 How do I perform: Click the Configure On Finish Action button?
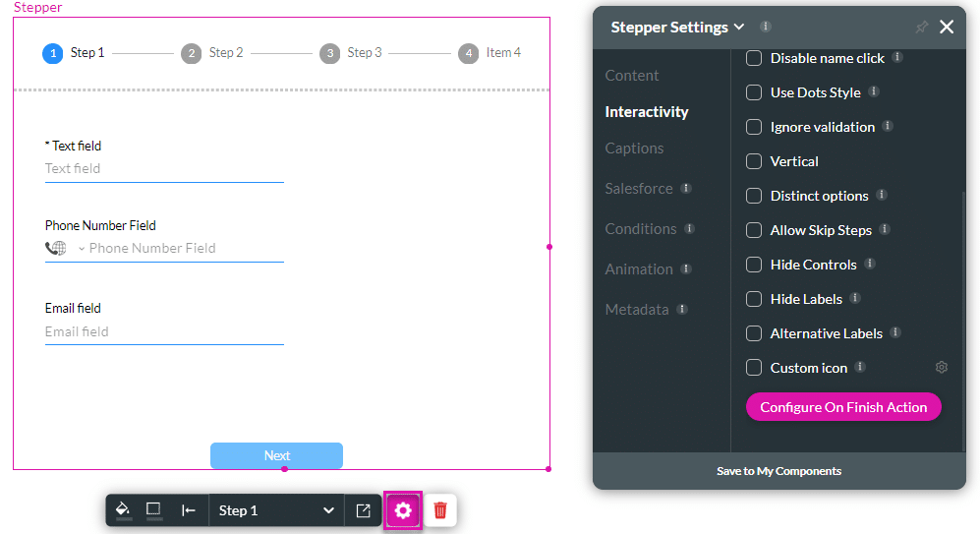[x=843, y=407]
